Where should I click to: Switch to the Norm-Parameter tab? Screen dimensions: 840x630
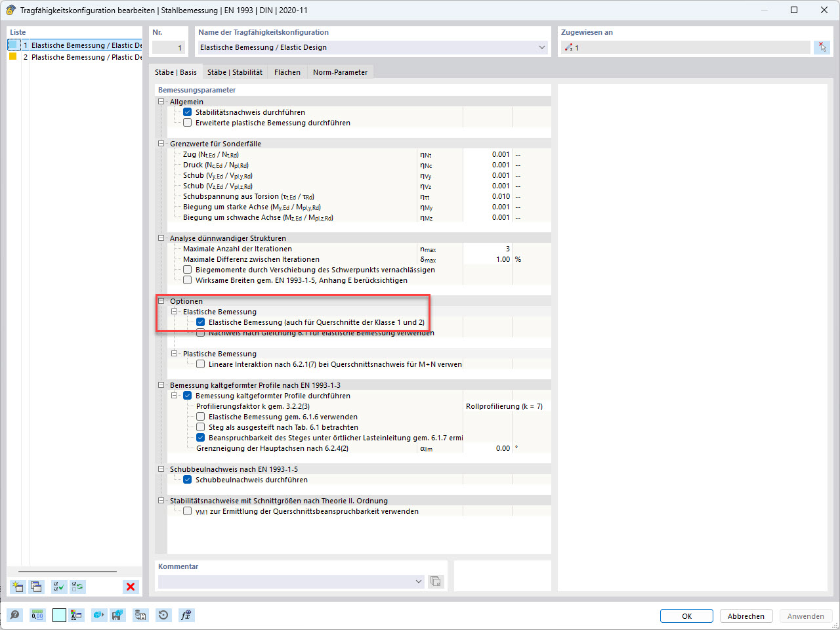click(340, 73)
